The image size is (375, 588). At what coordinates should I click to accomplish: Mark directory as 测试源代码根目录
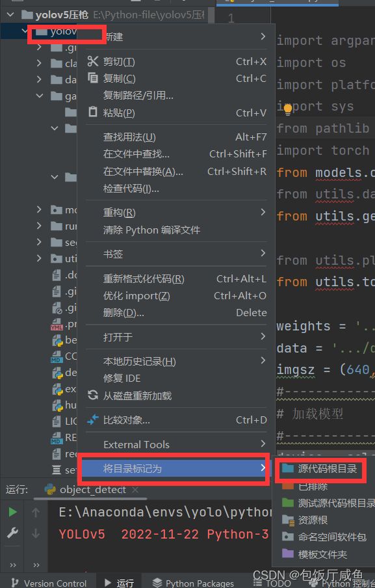tap(324, 503)
